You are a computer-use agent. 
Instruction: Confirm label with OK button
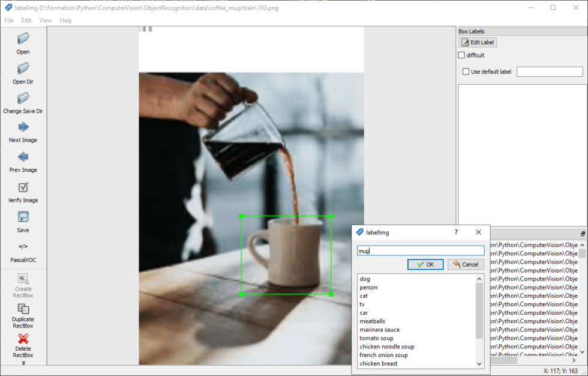pyautogui.click(x=425, y=264)
